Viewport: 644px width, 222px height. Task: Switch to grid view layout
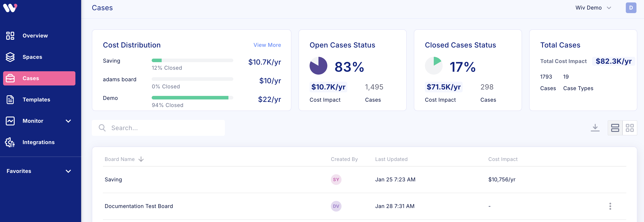click(x=630, y=128)
